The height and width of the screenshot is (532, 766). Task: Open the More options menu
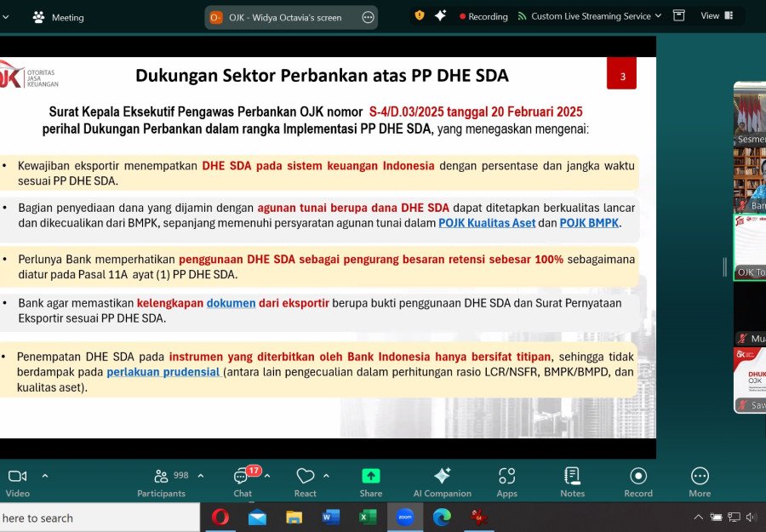(x=700, y=483)
